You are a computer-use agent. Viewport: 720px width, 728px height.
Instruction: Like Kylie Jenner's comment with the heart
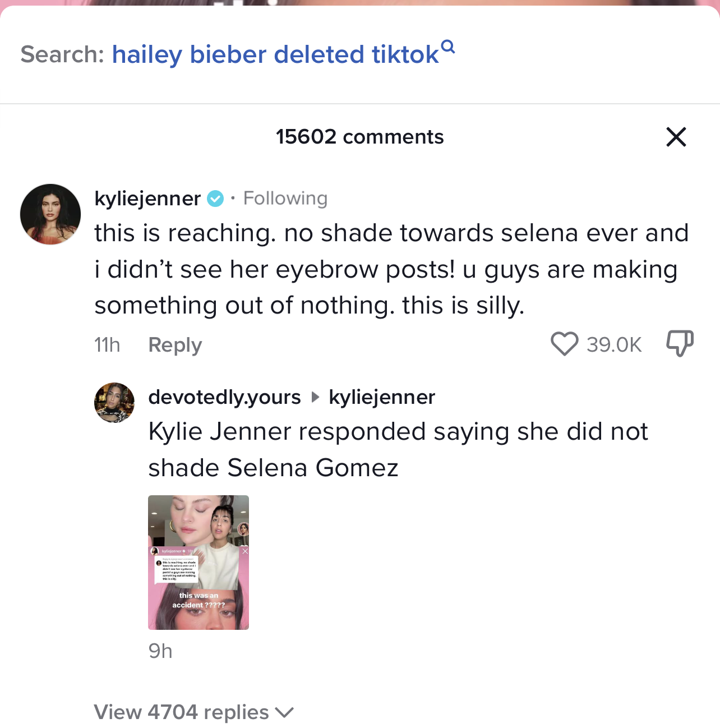564,344
